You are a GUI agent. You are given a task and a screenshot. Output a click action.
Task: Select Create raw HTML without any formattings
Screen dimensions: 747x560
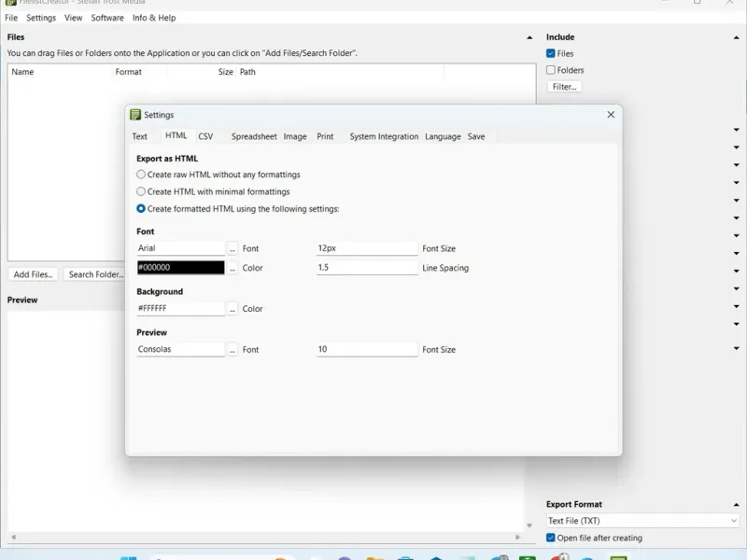click(141, 175)
